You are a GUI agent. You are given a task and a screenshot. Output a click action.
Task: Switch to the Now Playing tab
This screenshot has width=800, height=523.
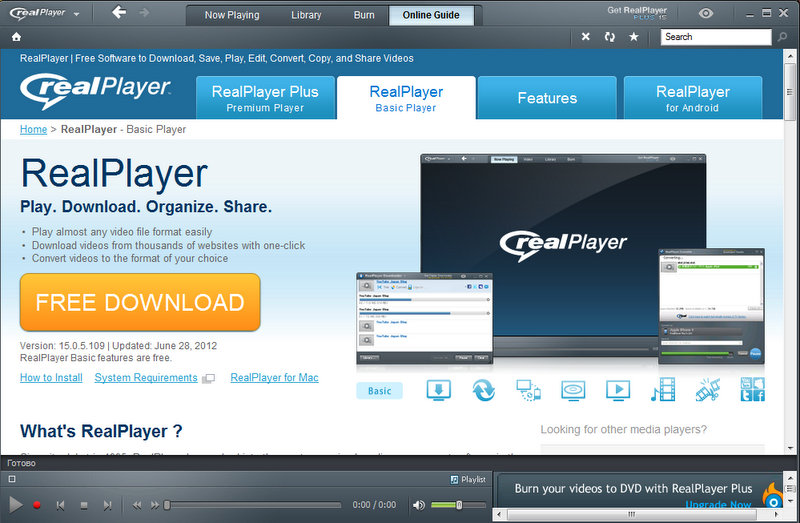coord(232,15)
